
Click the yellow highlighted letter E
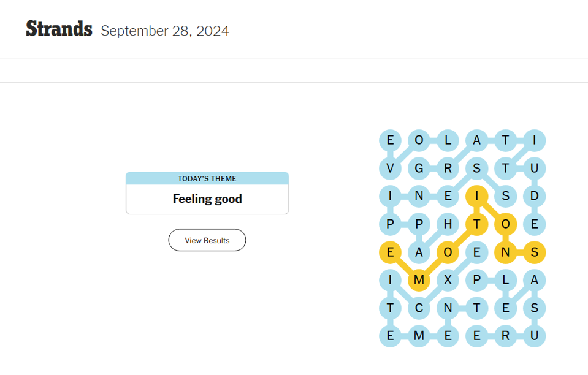click(x=390, y=252)
